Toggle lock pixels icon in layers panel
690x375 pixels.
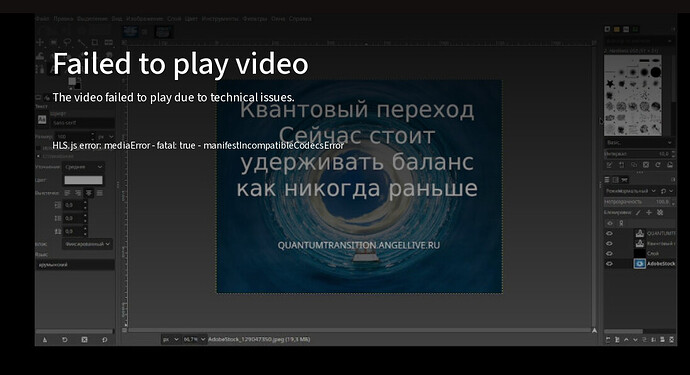(x=638, y=212)
